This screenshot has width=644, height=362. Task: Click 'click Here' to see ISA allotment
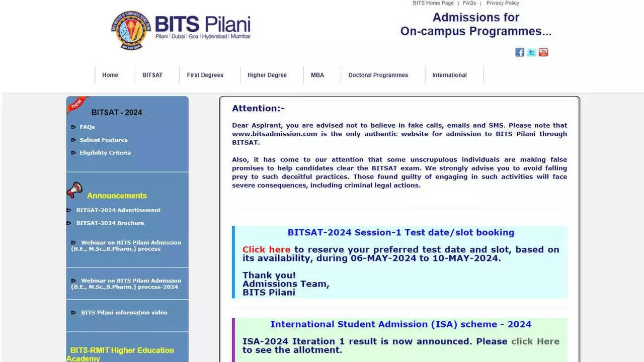(x=535, y=341)
